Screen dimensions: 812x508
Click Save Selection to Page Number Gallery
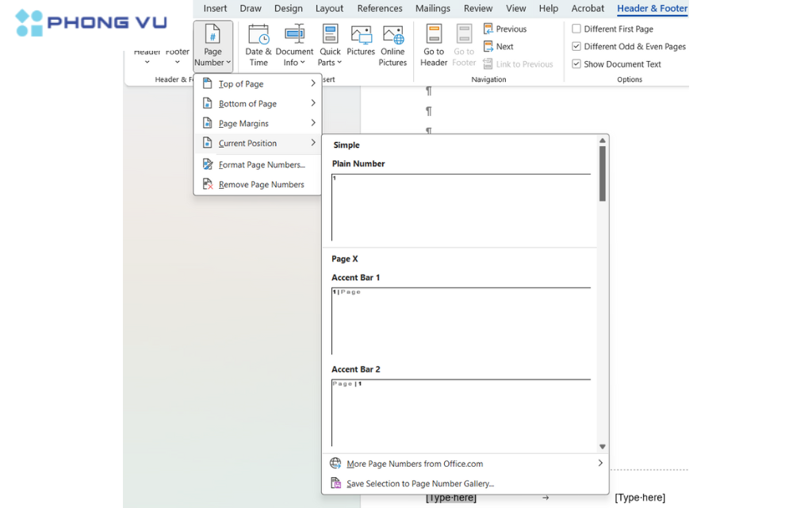coord(419,483)
